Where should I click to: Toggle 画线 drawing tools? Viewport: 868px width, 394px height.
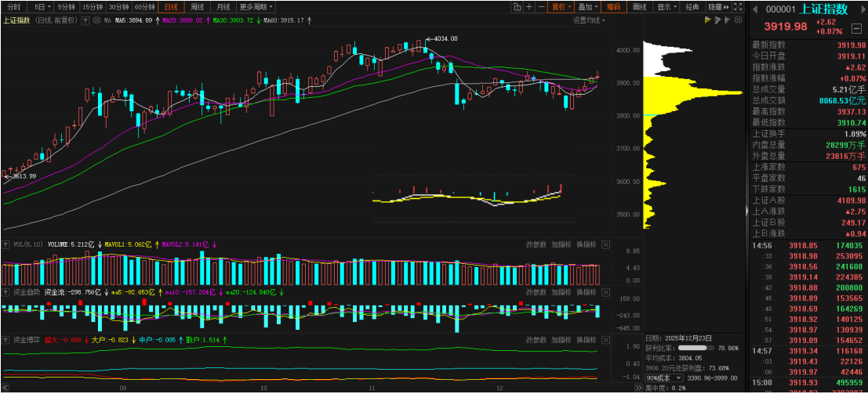click(639, 7)
